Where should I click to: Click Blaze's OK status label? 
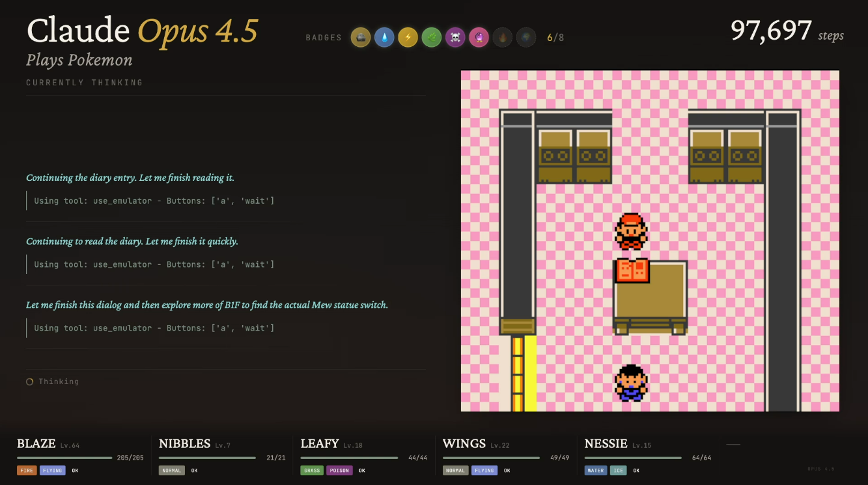click(75, 470)
